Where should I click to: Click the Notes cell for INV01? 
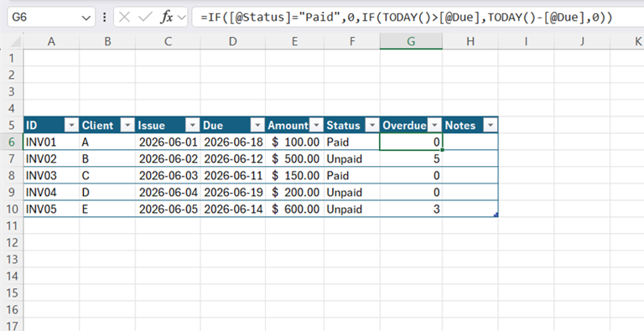(470, 142)
